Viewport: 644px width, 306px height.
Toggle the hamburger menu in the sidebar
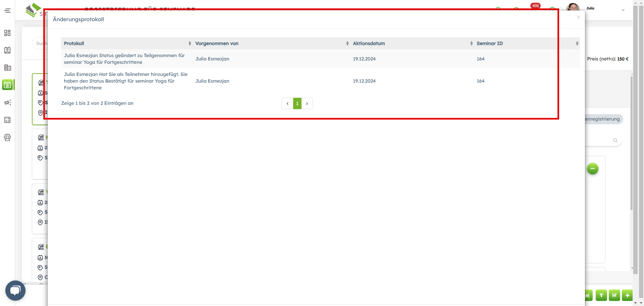pyautogui.click(x=7, y=11)
